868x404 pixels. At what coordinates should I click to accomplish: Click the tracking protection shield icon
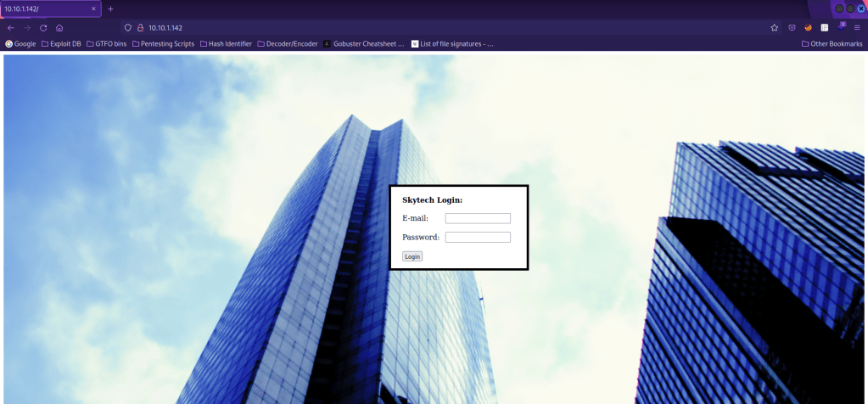click(x=128, y=27)
